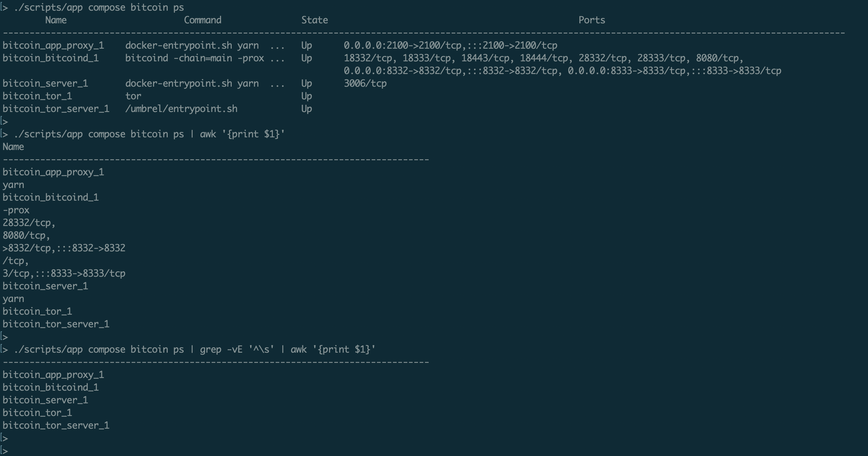Click the Command column header

tap(203, 20)
